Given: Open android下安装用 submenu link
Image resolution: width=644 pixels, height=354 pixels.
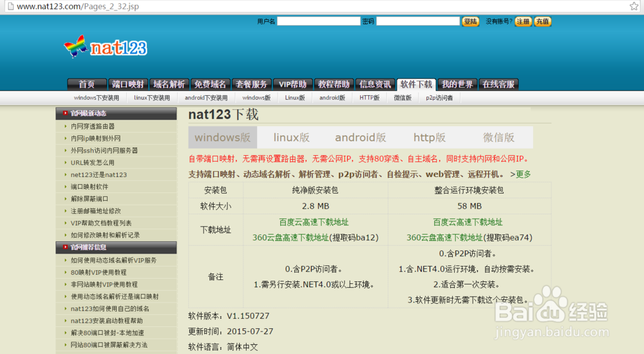Looking at the screenshot, I should click(206, 98).
